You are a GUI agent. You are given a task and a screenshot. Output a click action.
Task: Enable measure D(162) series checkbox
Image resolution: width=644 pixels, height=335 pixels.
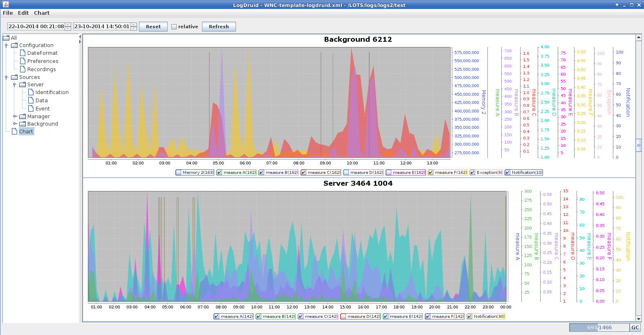point(346,173)
